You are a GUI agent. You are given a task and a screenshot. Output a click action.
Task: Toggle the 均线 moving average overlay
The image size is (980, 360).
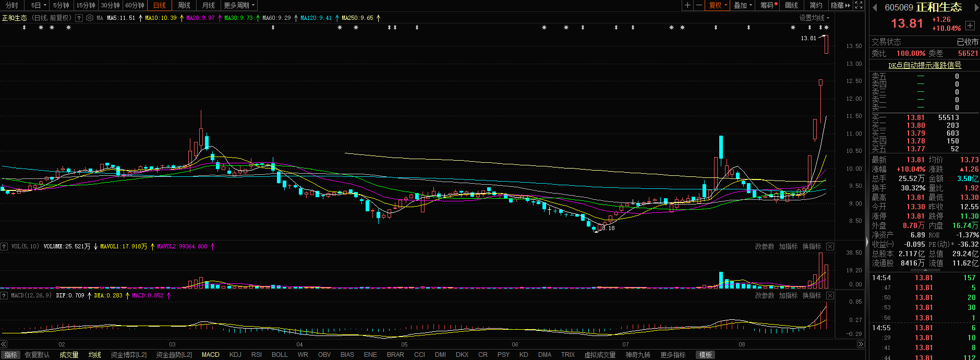click(94, 355)
